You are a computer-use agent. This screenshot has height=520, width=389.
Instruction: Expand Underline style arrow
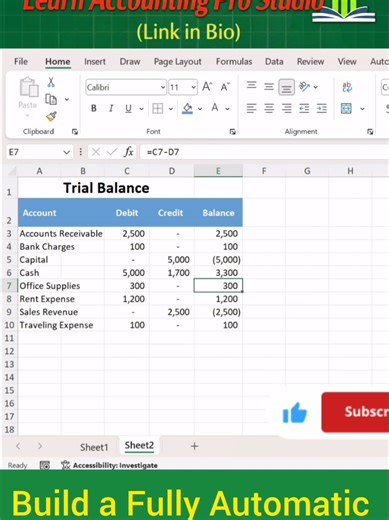141,109
